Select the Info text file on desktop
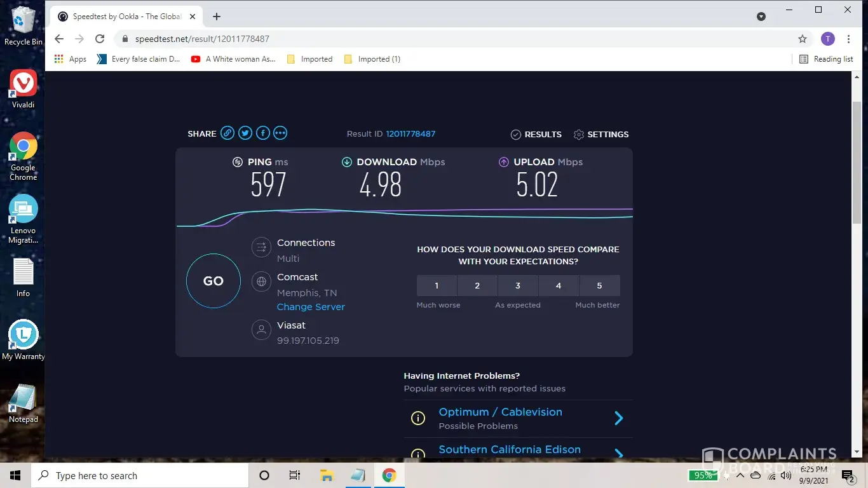The width and height of the screenshot is (868, 488). (x=24, y=278)
